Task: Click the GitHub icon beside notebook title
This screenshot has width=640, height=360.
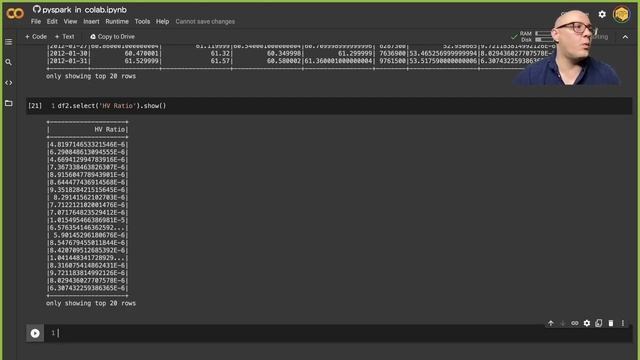Action: pyautogui.click(x=37, y=9)
